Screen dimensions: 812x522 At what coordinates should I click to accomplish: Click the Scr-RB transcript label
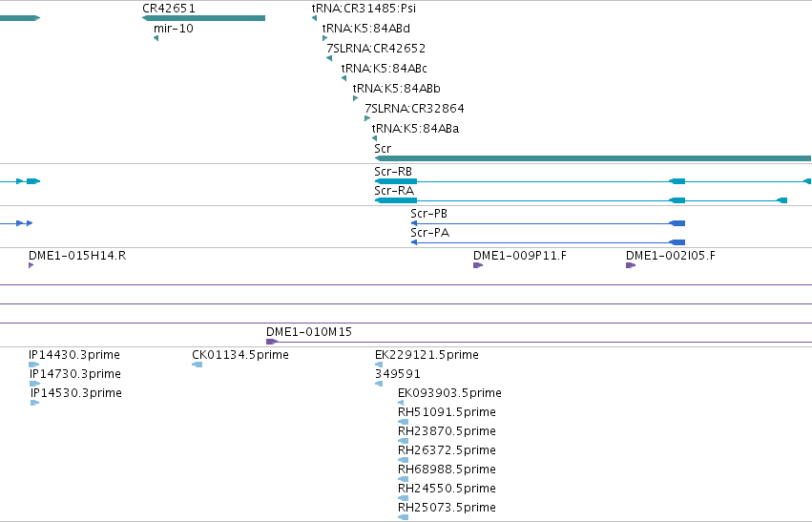pyautogui.click(x=393, y=172)
